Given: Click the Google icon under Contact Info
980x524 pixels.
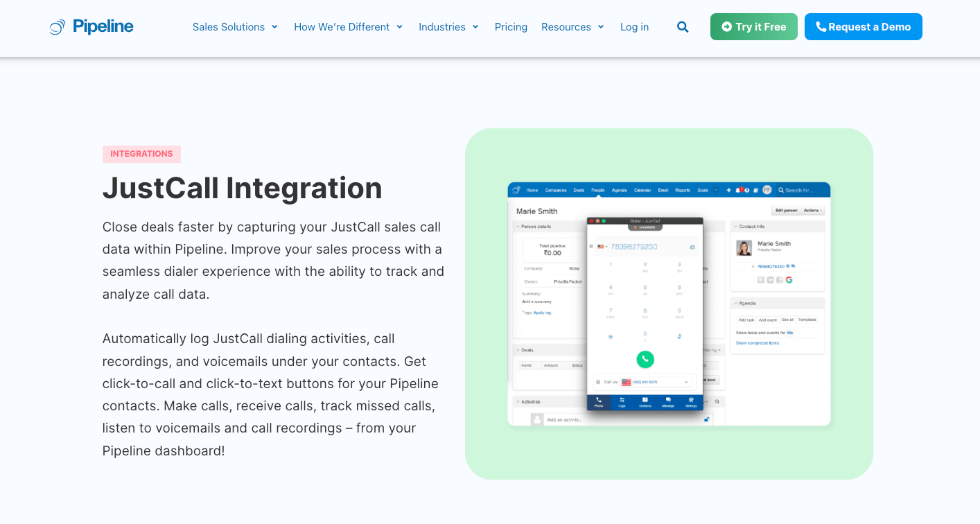Looking at the screenshot, I should pyautogui.click(x=789, y=280).
